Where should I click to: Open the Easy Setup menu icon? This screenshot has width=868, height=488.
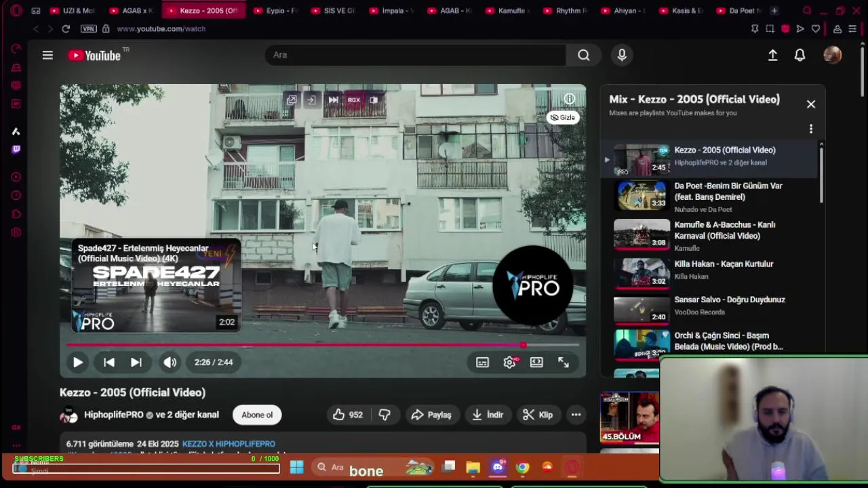pyautogui.click(x=852, y=29)
